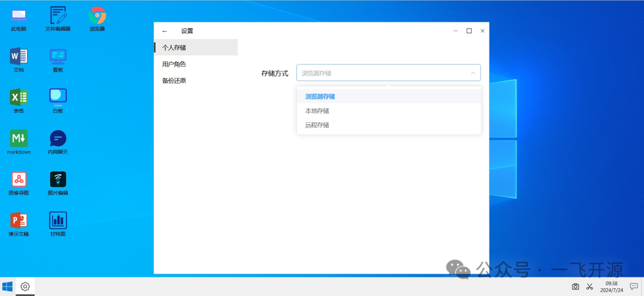The width and height of the screenshot is (644, 296).
Task: Open the 表格 Excel spreadsheet icon
Action: 18,98
